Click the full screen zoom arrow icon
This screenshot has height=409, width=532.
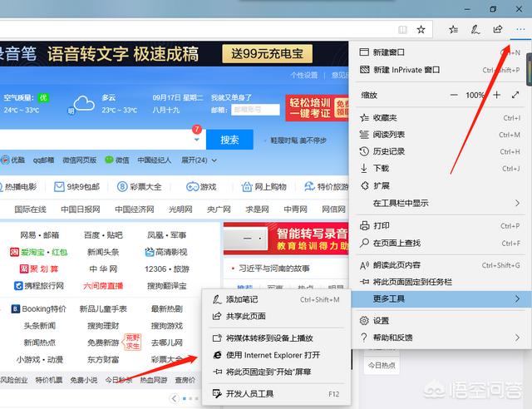pyautogui.click(x=515, y=95)
